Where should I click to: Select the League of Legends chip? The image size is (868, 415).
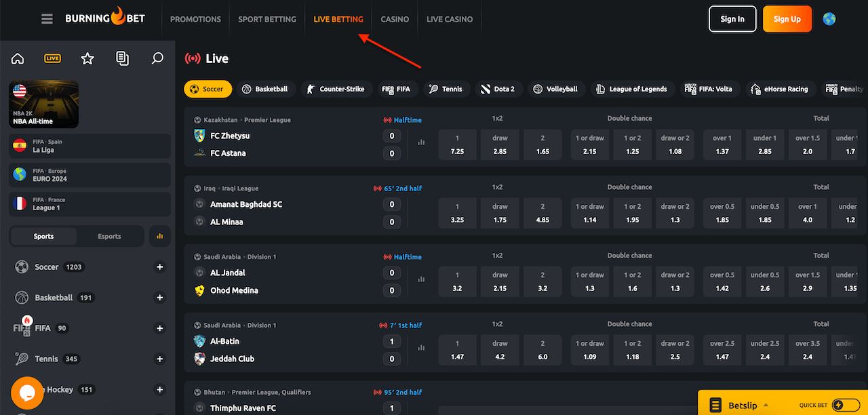[x=633, y=89]
